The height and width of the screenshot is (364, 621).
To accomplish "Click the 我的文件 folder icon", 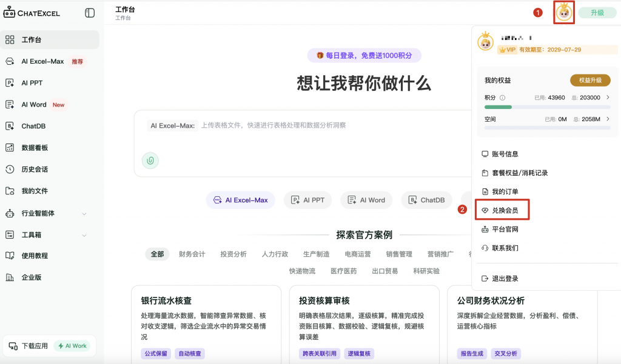I will tap(10, 191).
